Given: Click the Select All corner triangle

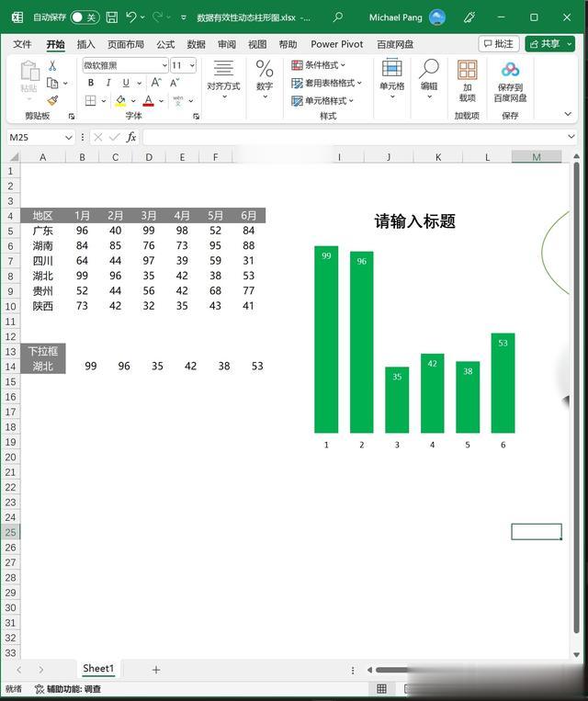Looking at the screenshot, I should [15, 156].
